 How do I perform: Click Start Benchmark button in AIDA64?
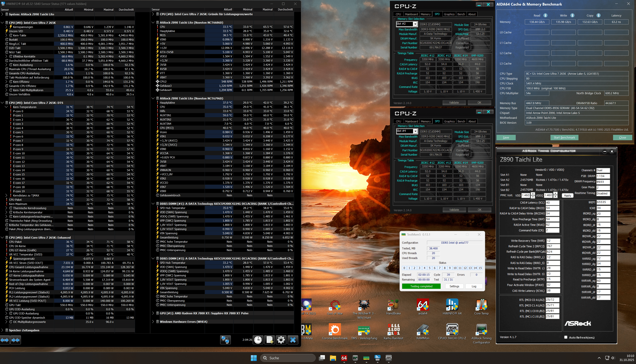[x=564, y=138]
